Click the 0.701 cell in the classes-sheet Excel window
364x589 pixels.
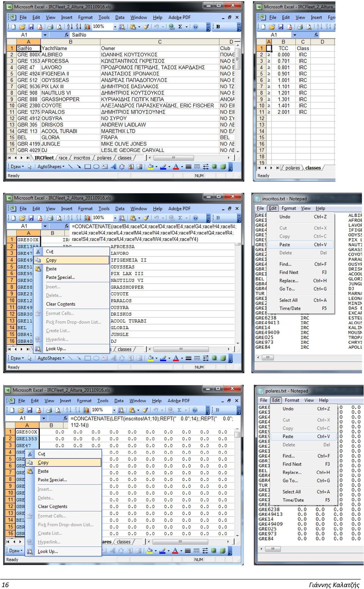pos(283,61)
